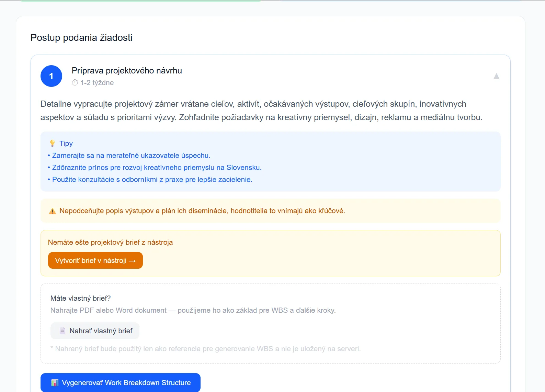The width and height of the screenshot is (545, 392).
Task: Click the document icon in Nahrať vlastný brief
Action: click(x=63, y=331)
